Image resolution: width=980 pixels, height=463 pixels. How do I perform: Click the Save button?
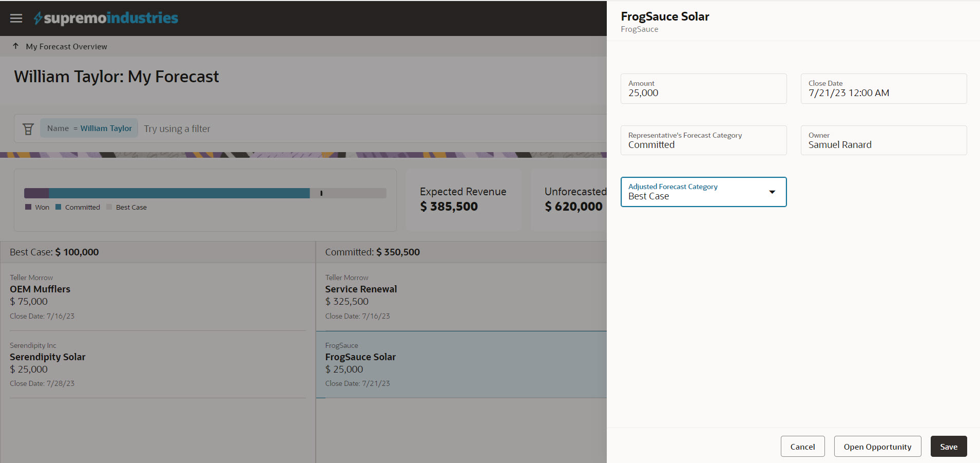(x=948, y=447)
